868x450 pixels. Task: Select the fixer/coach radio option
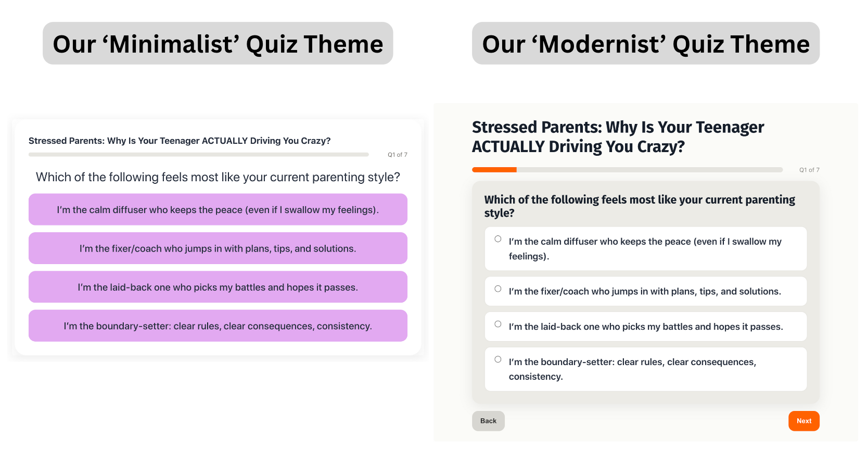tap(498, 289)
